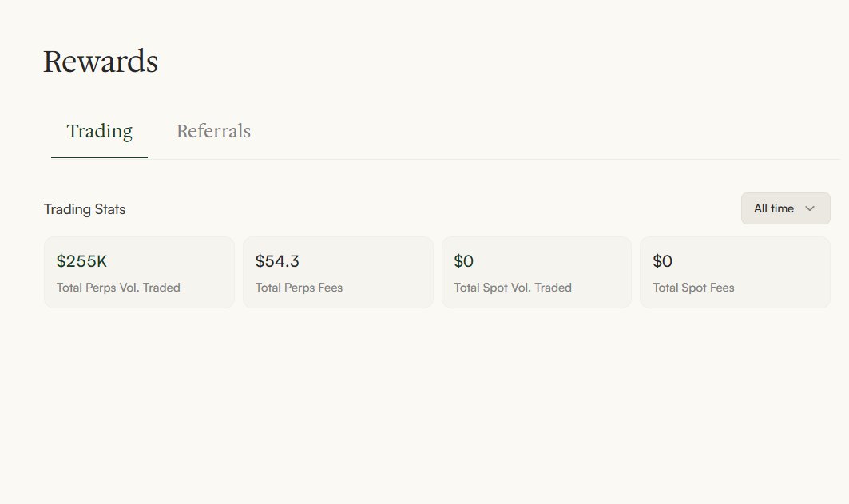
Task: Switch to the Referrals tab
Action: 213,131
